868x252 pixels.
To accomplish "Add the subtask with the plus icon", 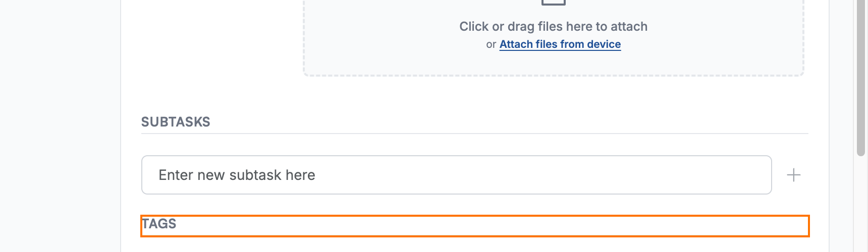I will point(794,175).
